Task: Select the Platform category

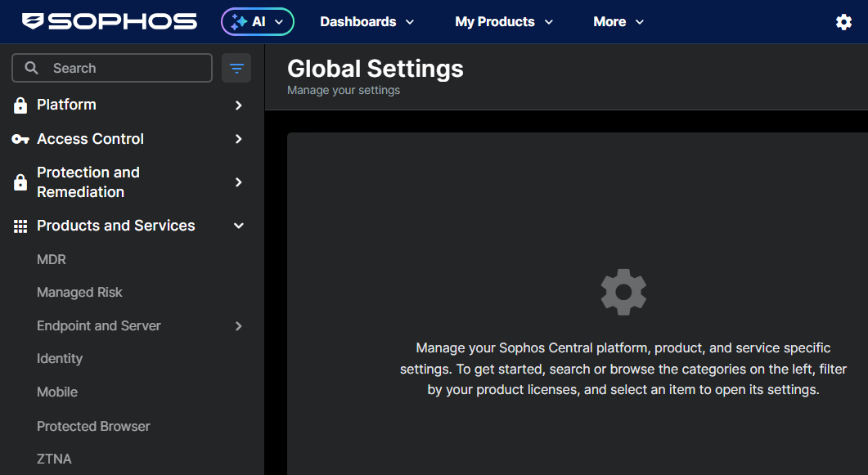Action: pyautogui.click(x=66, y=105)
